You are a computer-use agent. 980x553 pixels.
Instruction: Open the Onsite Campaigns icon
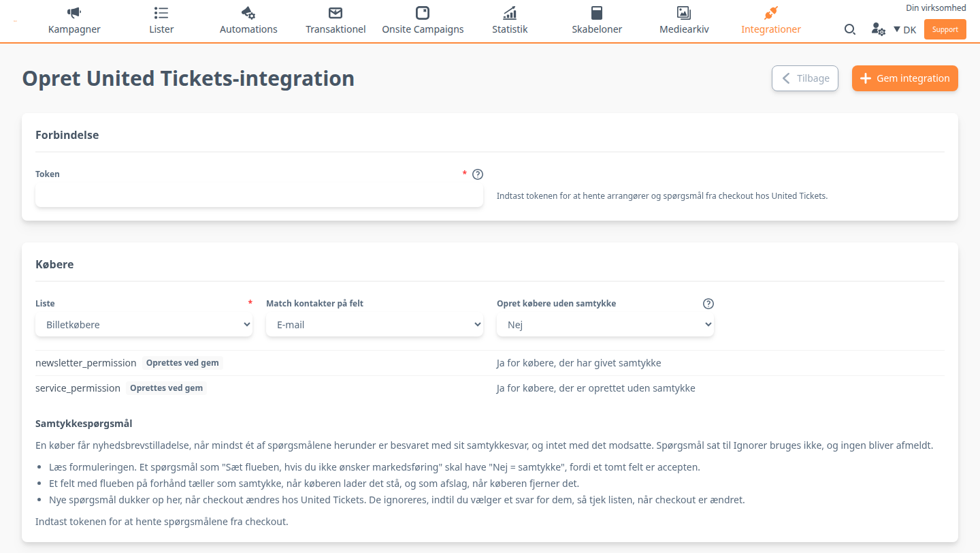point(423,13)
